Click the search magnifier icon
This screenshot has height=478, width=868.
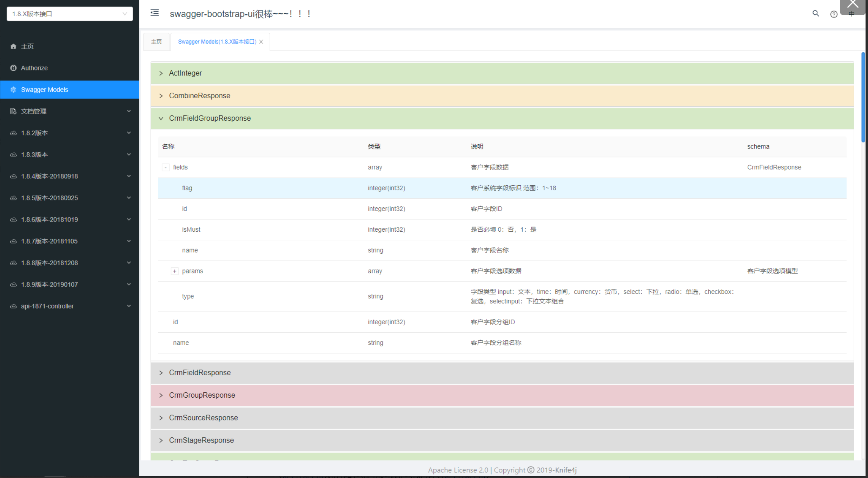pos(816,13)
